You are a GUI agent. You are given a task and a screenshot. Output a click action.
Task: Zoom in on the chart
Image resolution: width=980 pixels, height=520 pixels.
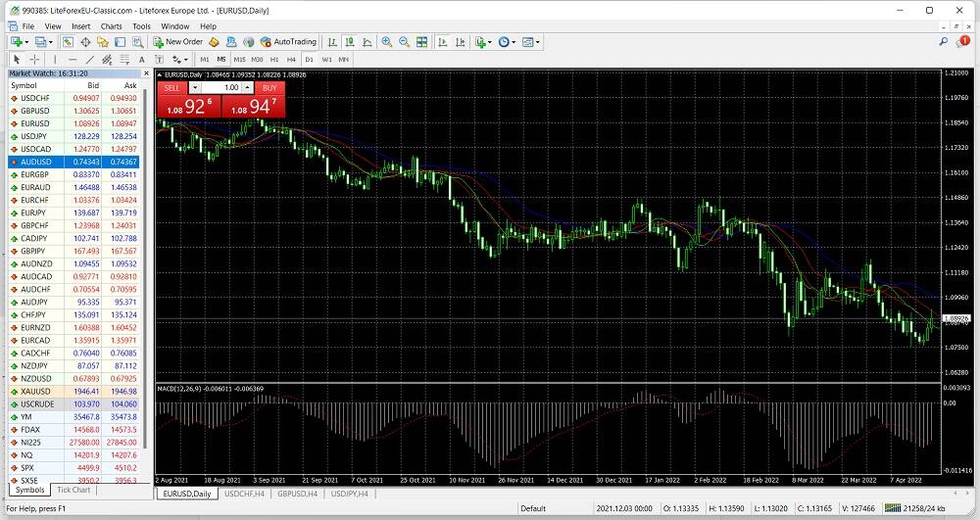click(387, 42)
